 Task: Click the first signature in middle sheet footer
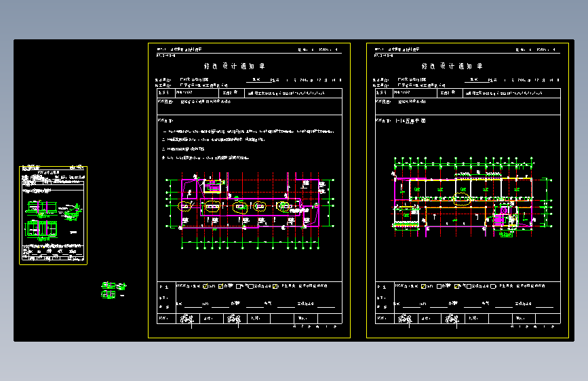[187, 319]
